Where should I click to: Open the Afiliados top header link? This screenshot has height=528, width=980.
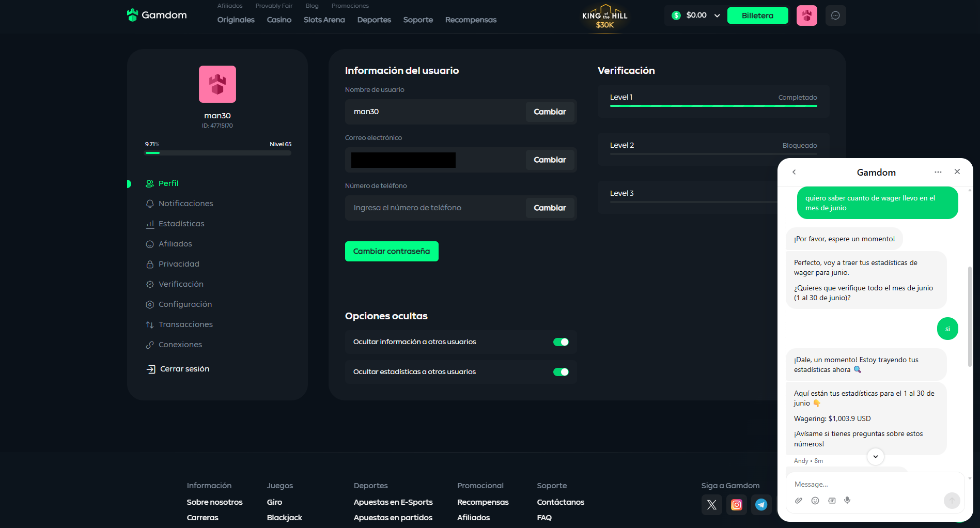(230, 6)
